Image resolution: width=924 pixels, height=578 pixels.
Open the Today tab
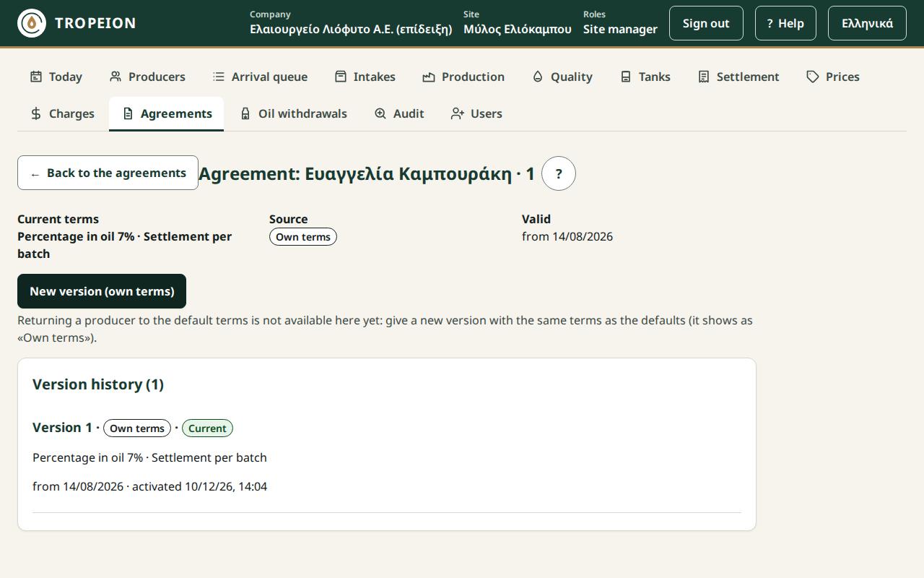56,77
